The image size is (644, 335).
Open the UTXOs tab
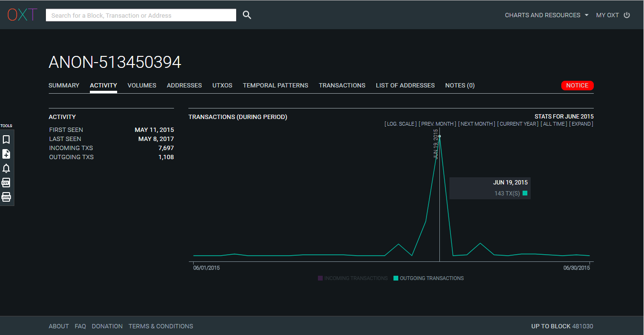[222, 86]
